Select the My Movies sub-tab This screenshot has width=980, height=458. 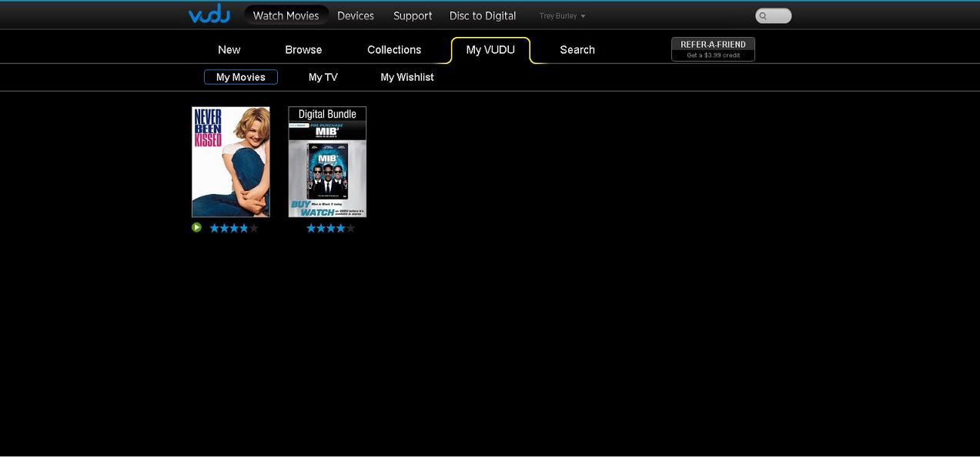click(241, 77)
